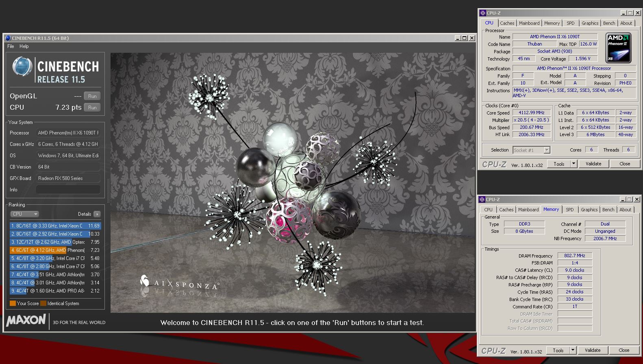Select Memory tab in bottom CPU-Z window
The height and width of the screenshot is (364, 643).
pyautogui.click(x=551, y=209)
